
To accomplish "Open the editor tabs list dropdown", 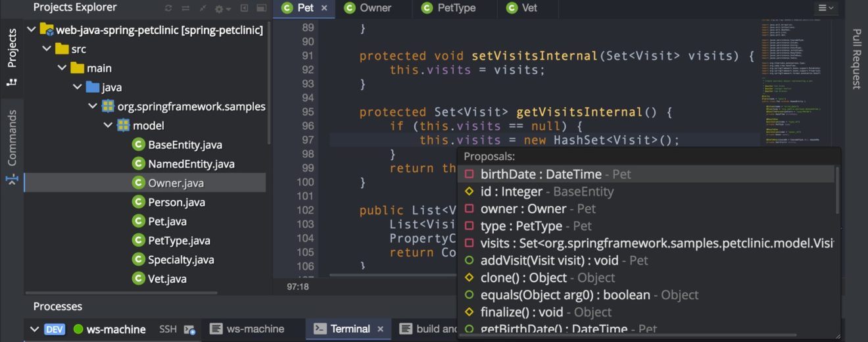I will pos(825,8).
